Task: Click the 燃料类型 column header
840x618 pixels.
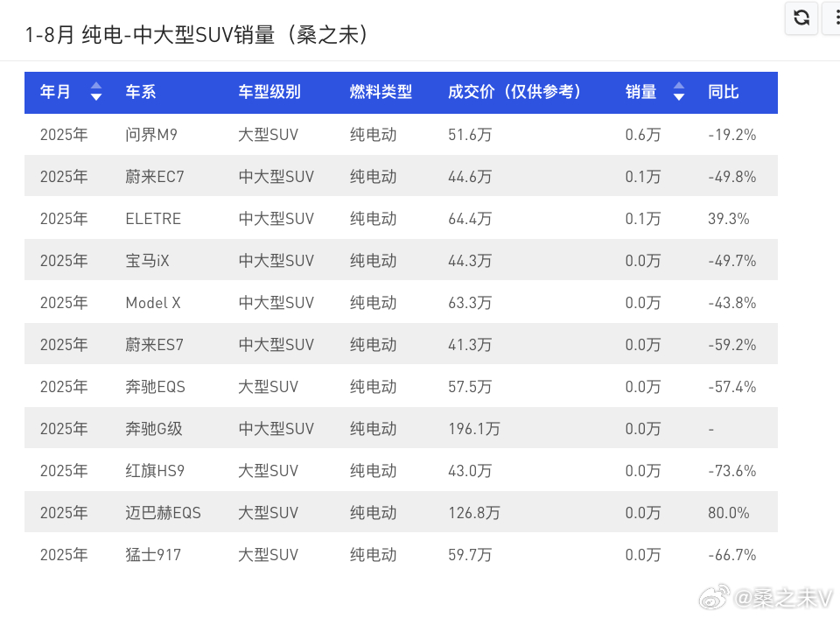Action: 381,92
